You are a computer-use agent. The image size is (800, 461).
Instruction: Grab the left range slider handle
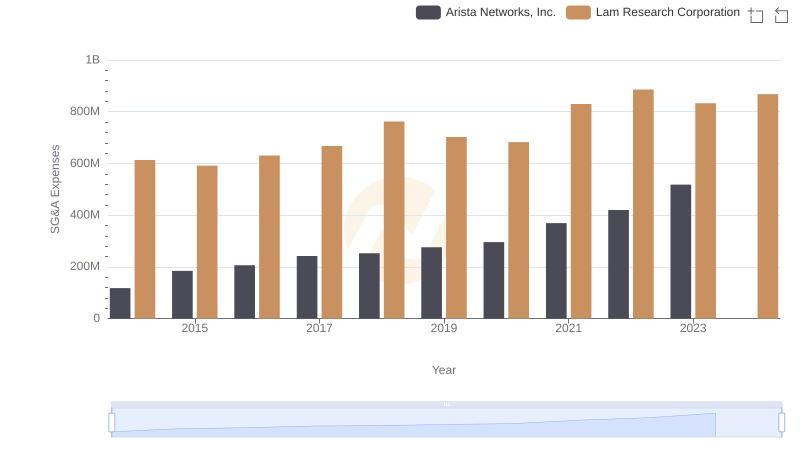pos(112,423)
